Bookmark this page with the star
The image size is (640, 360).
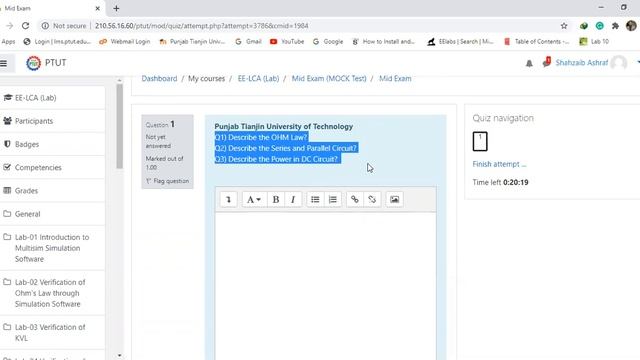564,26
